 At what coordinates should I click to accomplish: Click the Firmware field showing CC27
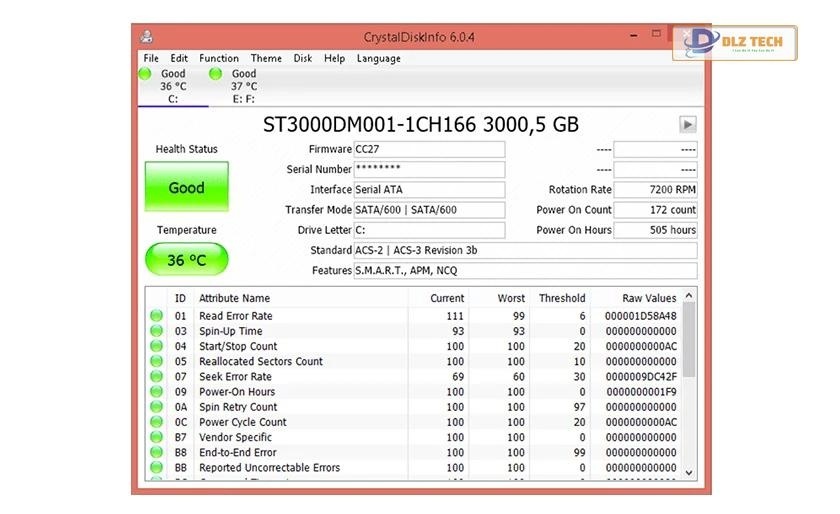click(x=429, y=149)
